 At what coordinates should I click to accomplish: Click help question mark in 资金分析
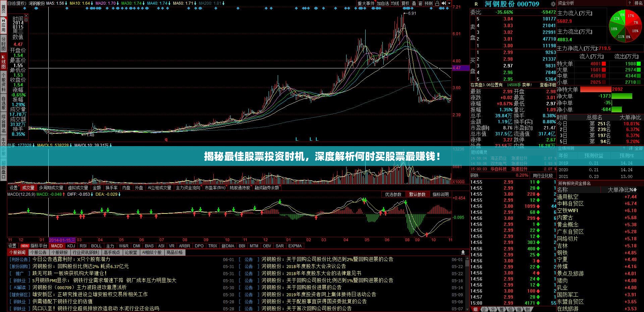(630, 3)
